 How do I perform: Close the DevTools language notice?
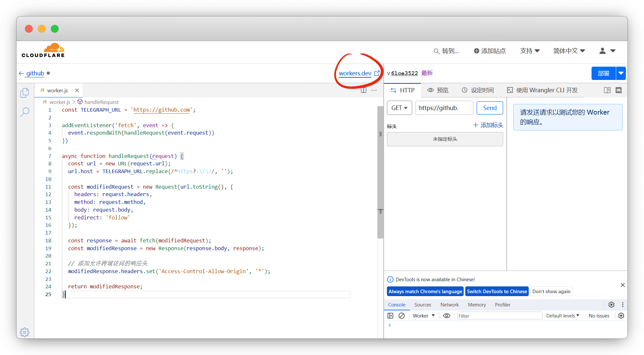[622, 285]
